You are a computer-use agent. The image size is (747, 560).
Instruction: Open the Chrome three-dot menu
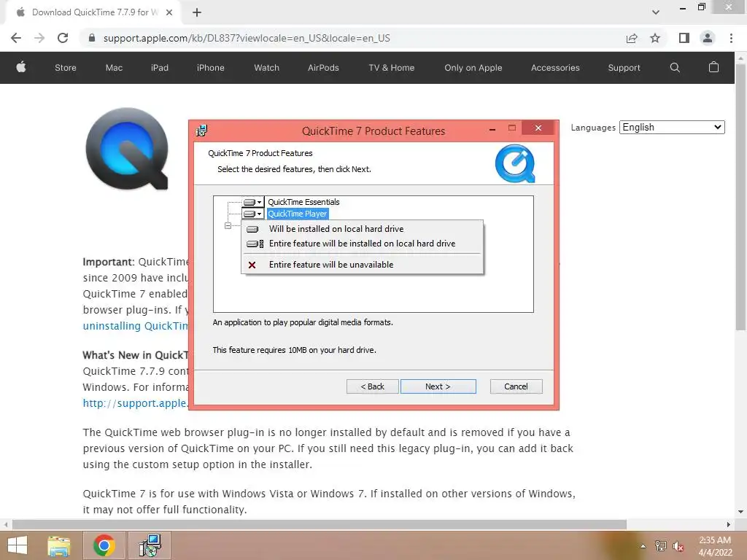point(731,38)
